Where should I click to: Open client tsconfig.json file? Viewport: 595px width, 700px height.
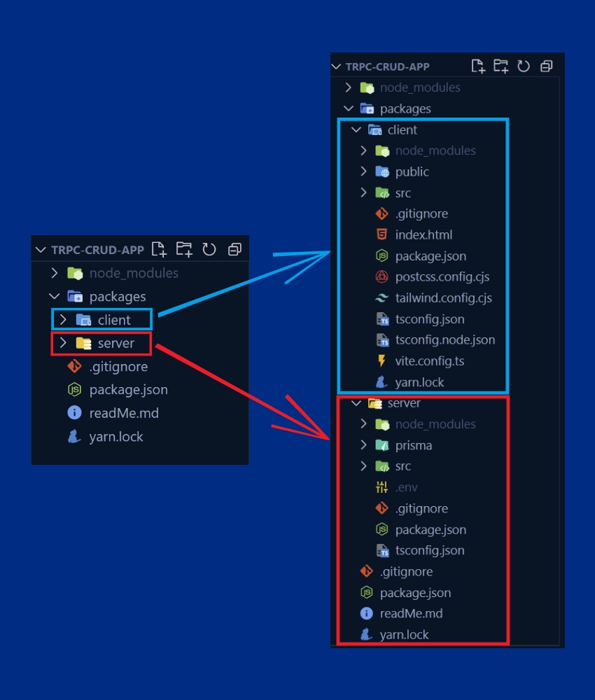429,319
